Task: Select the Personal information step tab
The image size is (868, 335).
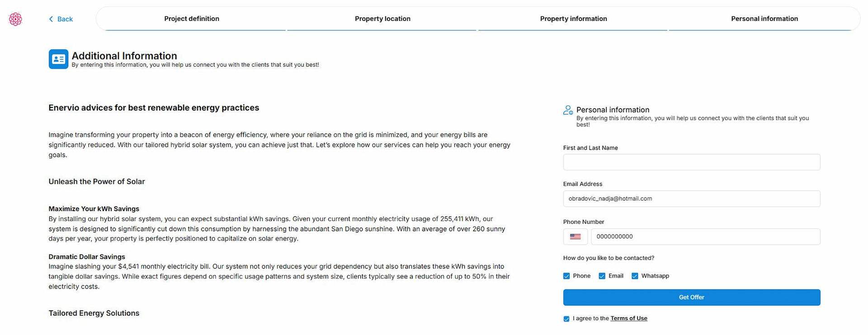Action: (x=764, y=19)
